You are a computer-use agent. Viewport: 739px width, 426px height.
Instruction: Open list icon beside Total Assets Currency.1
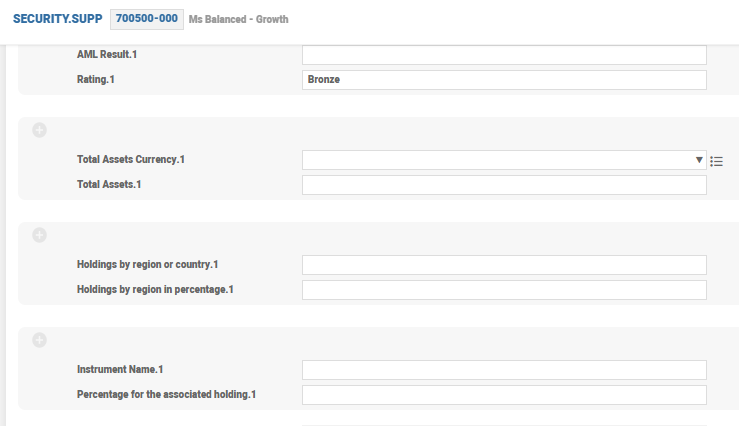(x=716, y=160)
